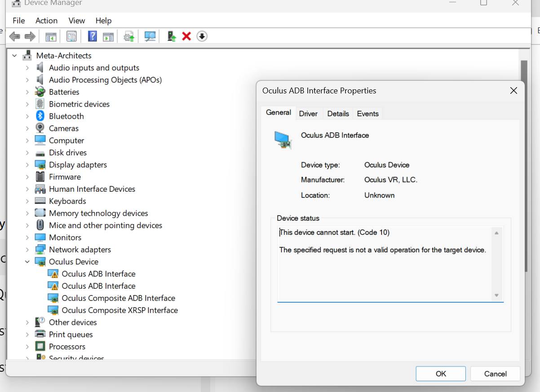Expand the Network adapters node
The image size is (540, 392).
coord(27,250)
